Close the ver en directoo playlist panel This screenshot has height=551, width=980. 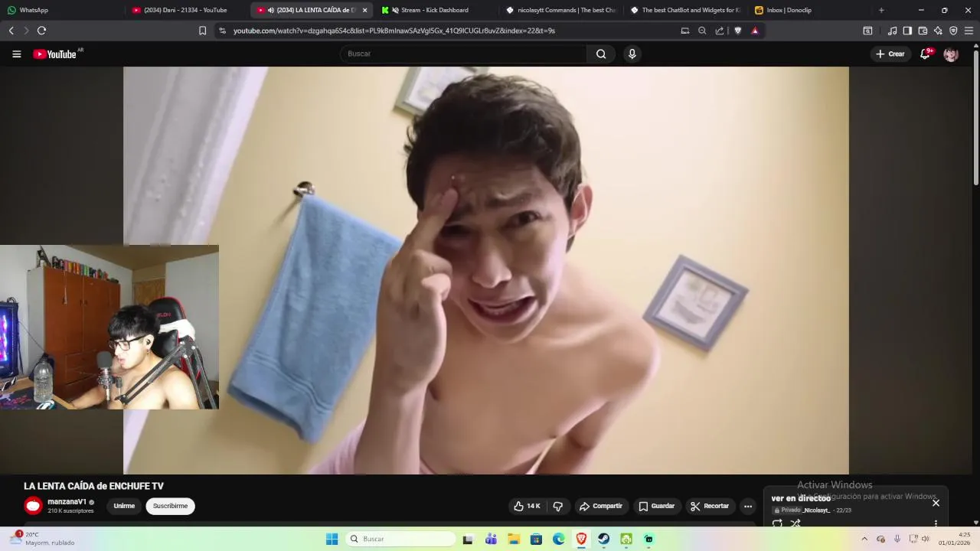[936, 503]
